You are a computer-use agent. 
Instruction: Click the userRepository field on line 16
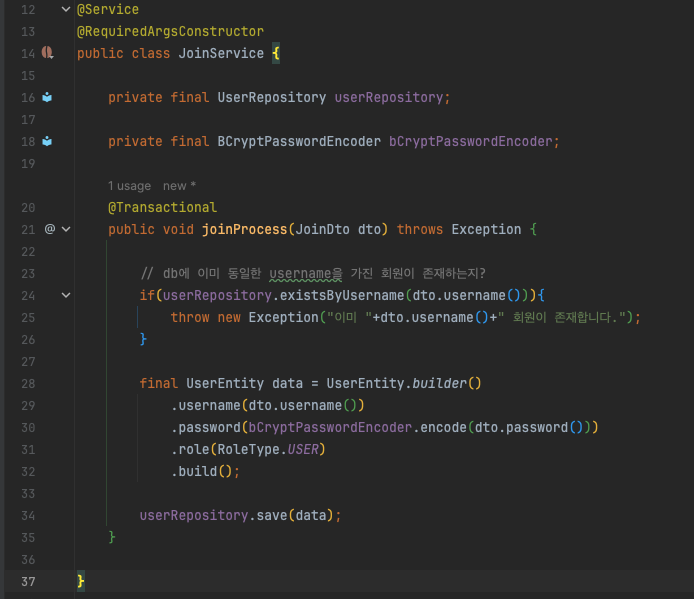pyautogui.click(x=388, y=97)
